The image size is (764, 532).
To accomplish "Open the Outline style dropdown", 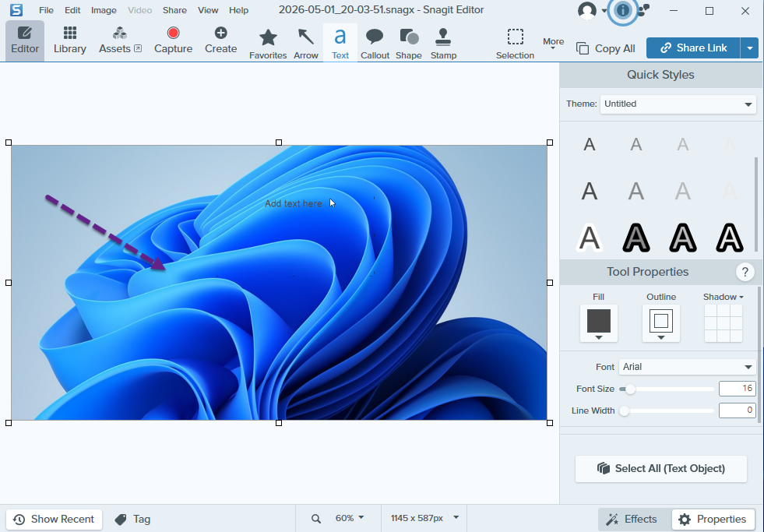I will point(660,323).
